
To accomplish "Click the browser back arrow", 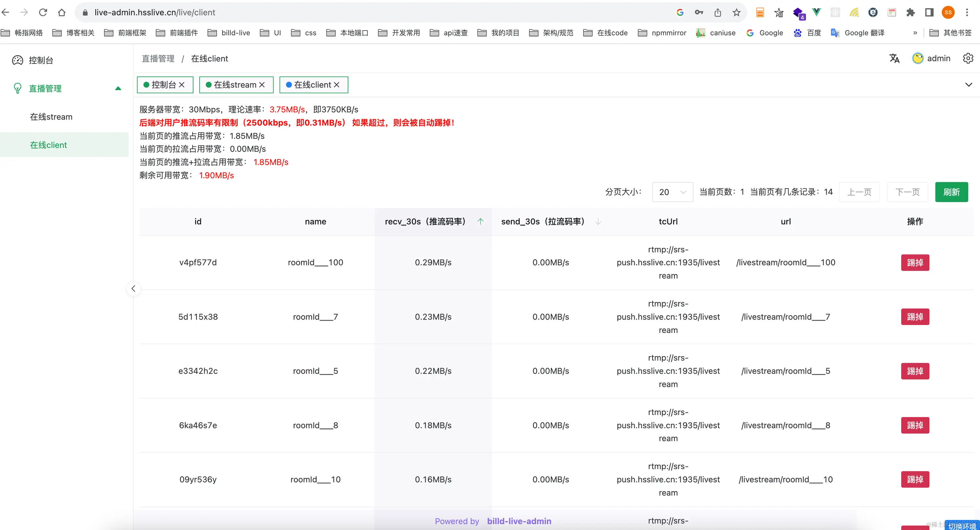I will [x=5, y=12].
